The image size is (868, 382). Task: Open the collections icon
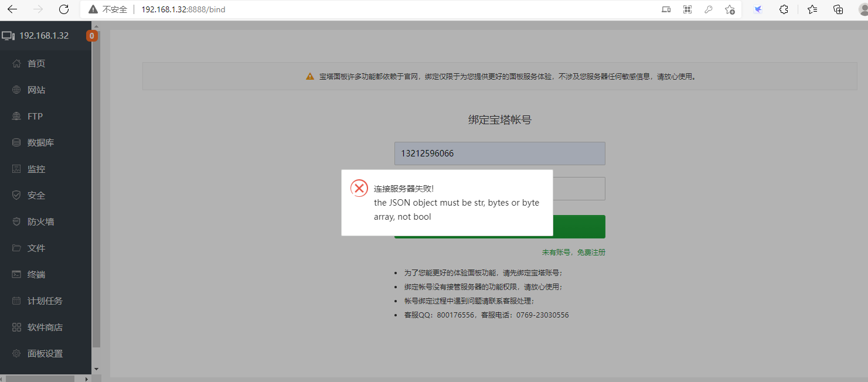tap(838, 9)
